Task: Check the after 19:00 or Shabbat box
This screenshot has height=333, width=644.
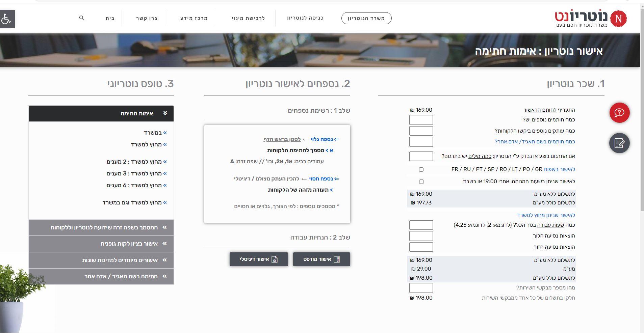Action: [x=421, y=182]
